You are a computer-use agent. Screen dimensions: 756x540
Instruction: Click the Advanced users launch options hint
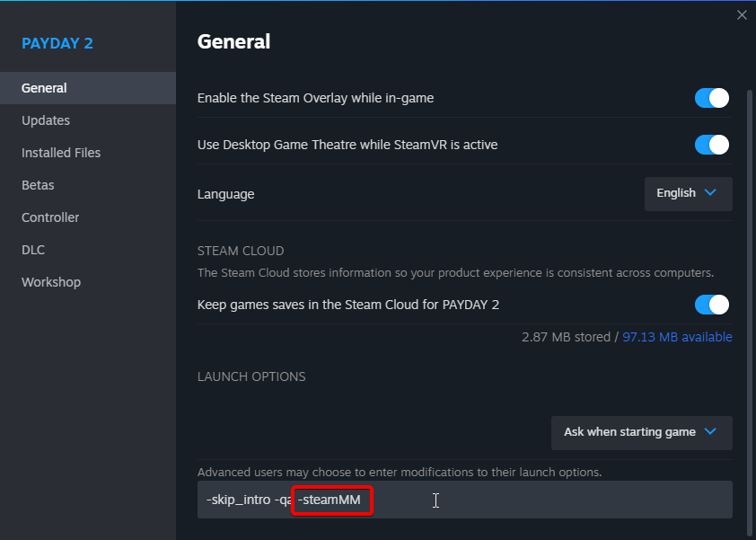click(400, 472)
